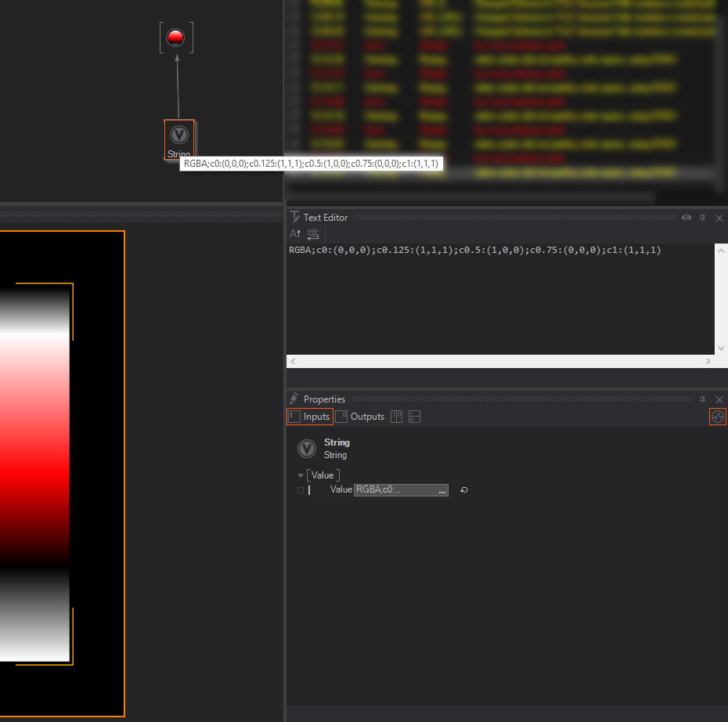
Task: Toggle Text Editor visibility eye icon
Action: pos(687,218)
